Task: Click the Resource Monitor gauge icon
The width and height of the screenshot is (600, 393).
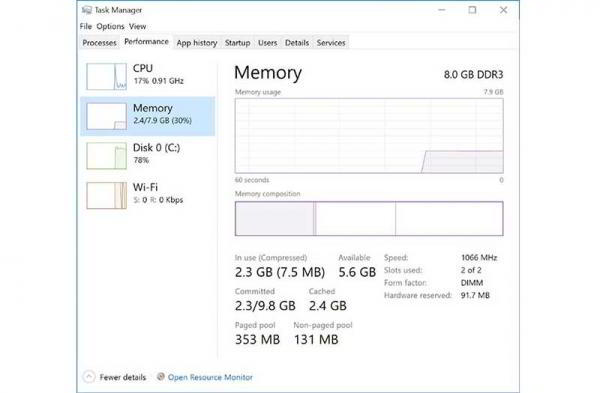Action: click(x=161, y=377)
